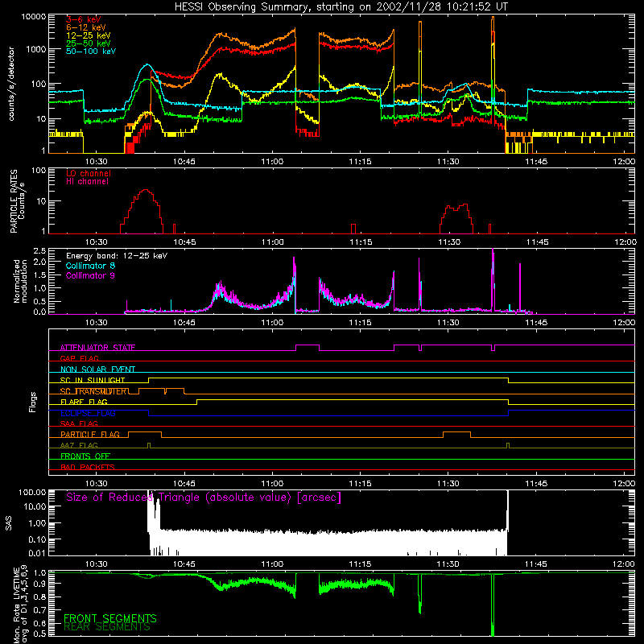Select the Collimator 8 legend entry
Image resolution: width=644 pixels, height=644 pixels.
90,266
